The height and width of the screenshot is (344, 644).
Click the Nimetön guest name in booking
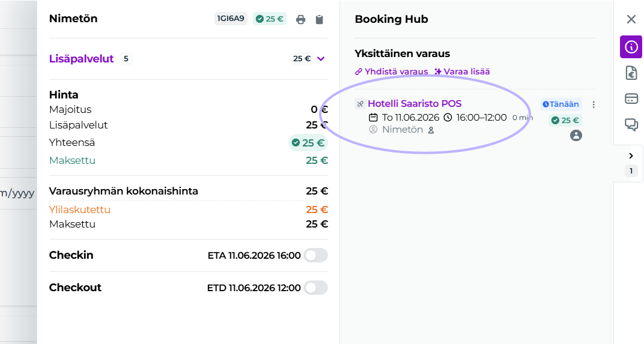(402, 130)
